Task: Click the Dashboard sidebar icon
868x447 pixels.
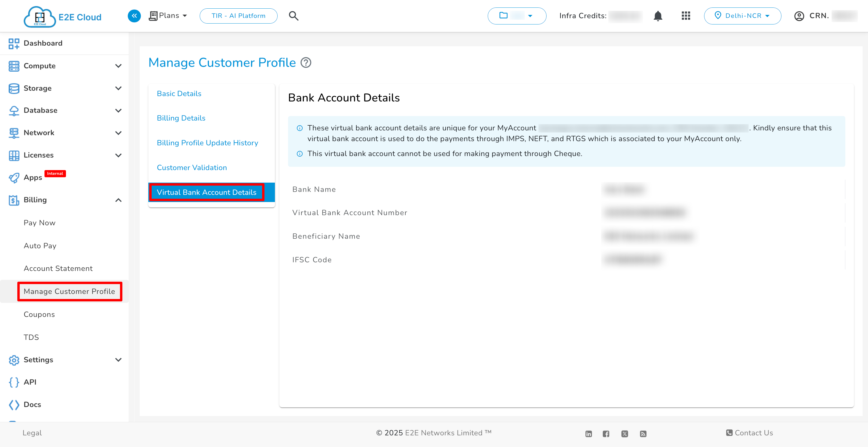Action: pyautogui.click(x=14, y=44)
